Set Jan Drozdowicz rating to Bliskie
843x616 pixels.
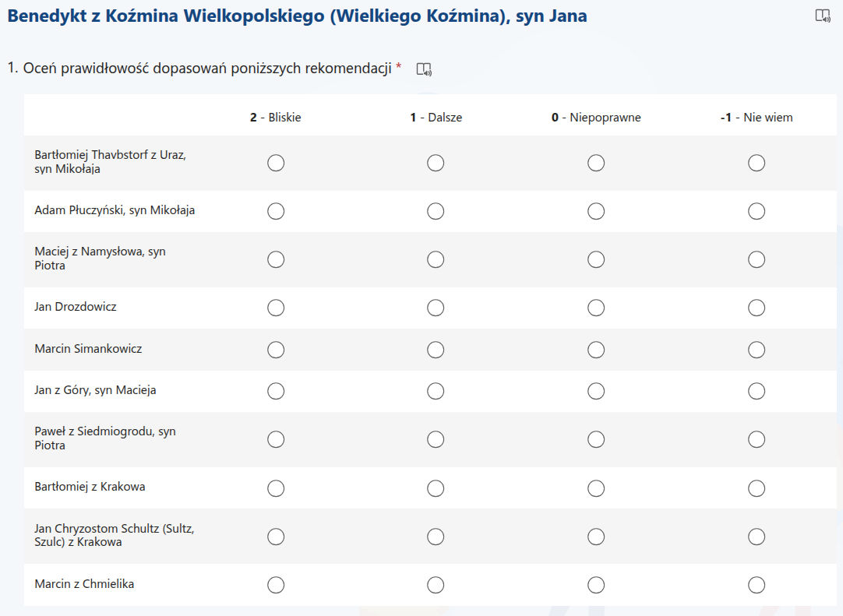click(276, 308)
